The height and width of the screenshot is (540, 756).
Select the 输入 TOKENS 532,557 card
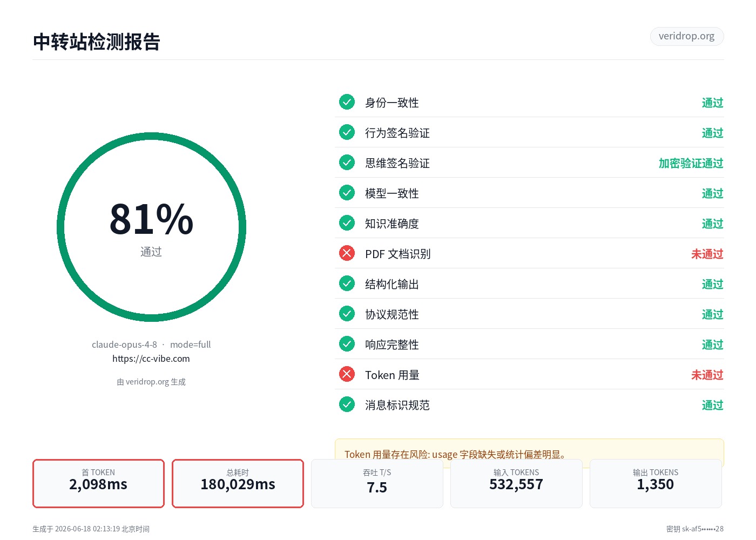[516, 483]
